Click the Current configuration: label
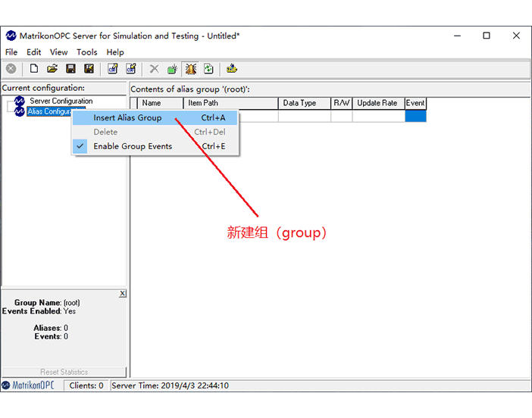Viewport: 532px width, 418px height. (43, 88)
